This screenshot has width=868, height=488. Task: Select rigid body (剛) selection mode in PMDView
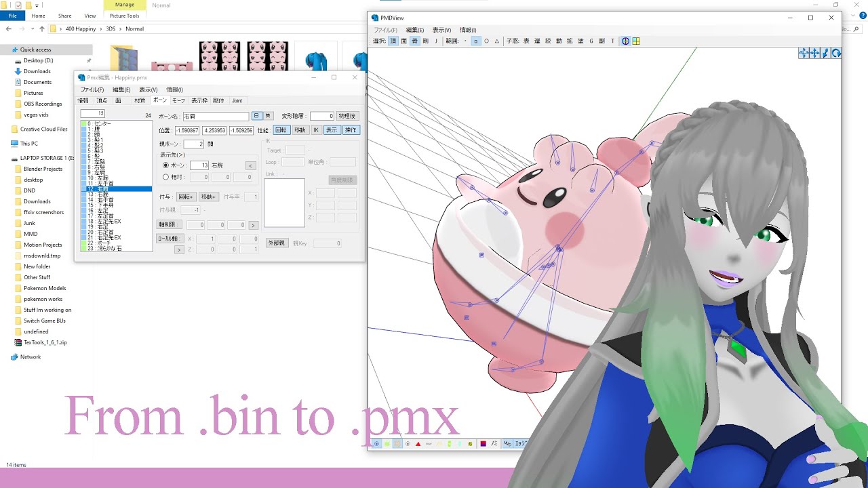[426, 41]
